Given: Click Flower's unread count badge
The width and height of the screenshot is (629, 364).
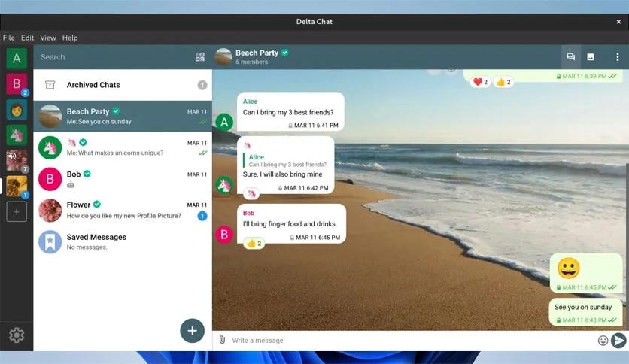Looking at the screenshot, I should 202,216.
